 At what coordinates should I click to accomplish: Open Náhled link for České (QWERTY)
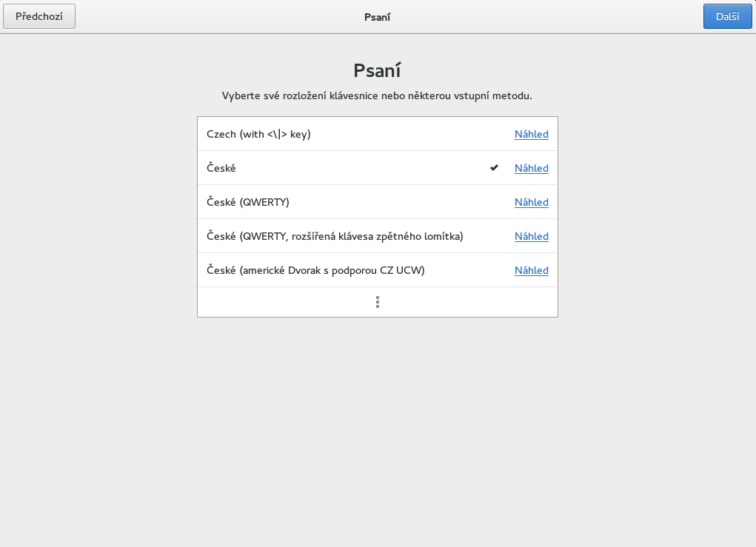[532, 202]
